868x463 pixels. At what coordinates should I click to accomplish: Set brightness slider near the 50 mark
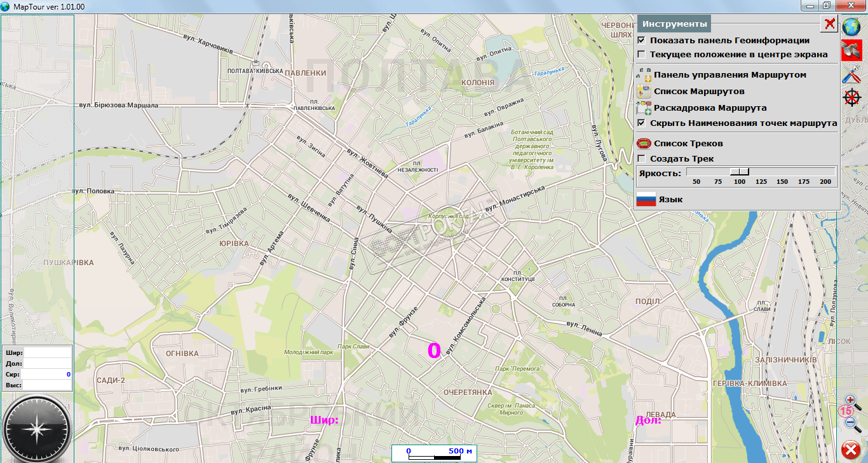tap(696, 171)
